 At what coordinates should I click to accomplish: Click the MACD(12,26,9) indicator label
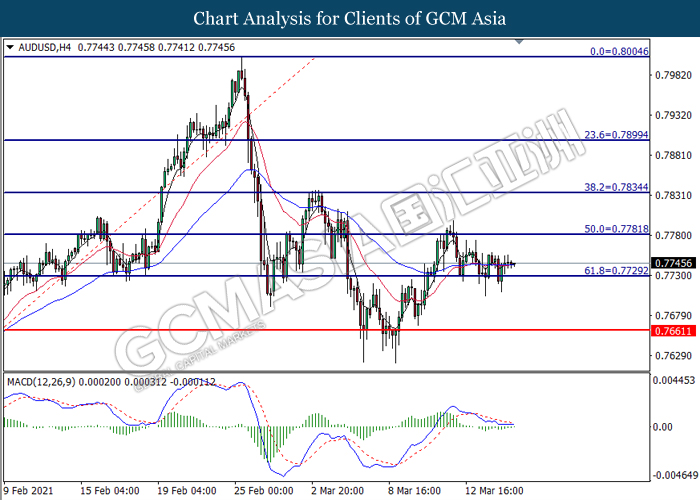42,382
